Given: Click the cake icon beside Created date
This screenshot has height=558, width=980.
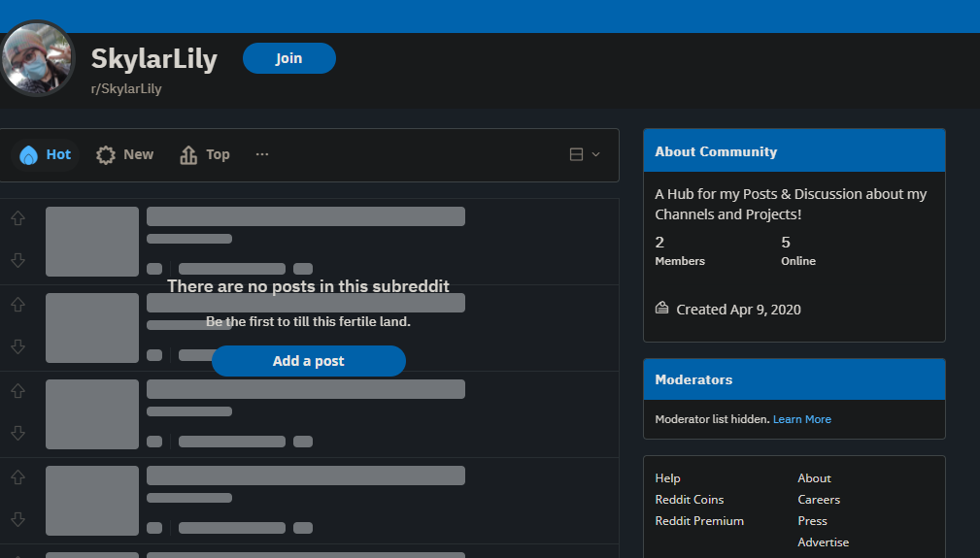Looking at the screenshot, I should 661,308.
